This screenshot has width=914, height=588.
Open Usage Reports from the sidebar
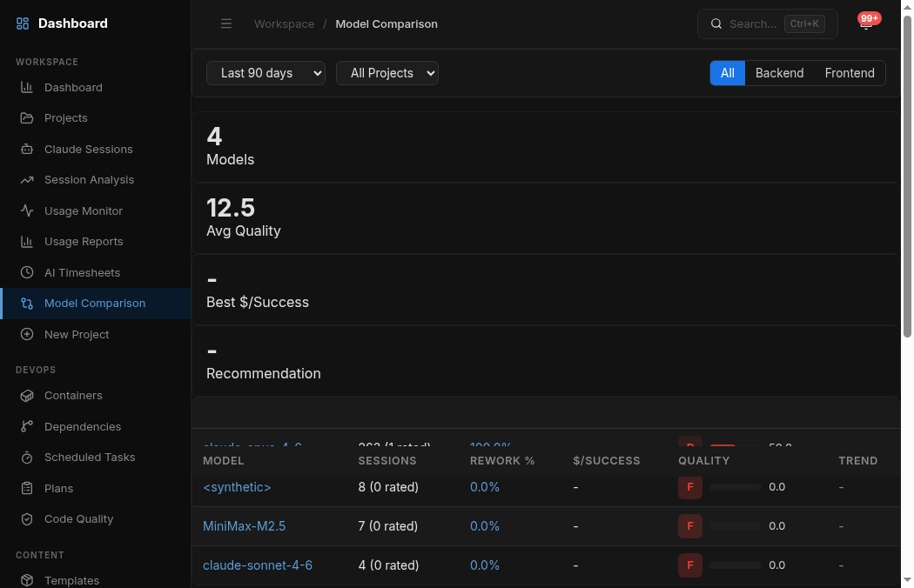click(x=84, y=242)
